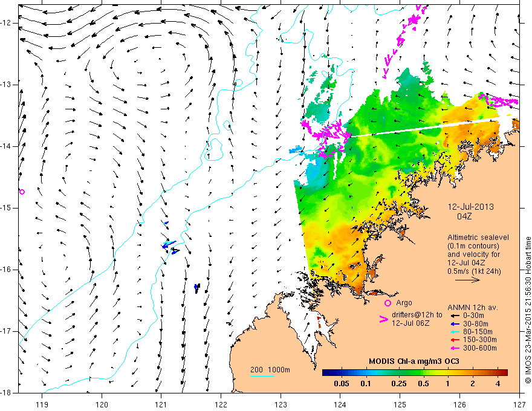Click the '0.5m/s (1kt 24h)' scale text
This screenshot has height=411, width=532.
tap(475, 271)
